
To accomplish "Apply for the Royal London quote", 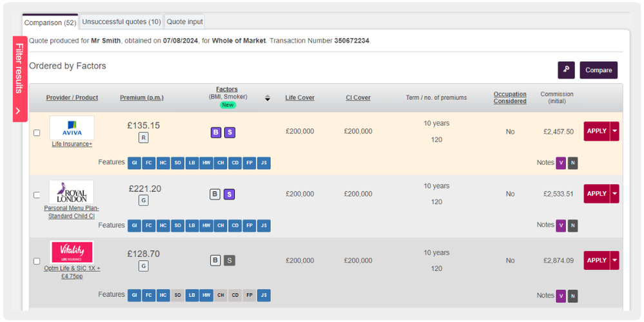I will pyautogui.click(x=597, y=194).
